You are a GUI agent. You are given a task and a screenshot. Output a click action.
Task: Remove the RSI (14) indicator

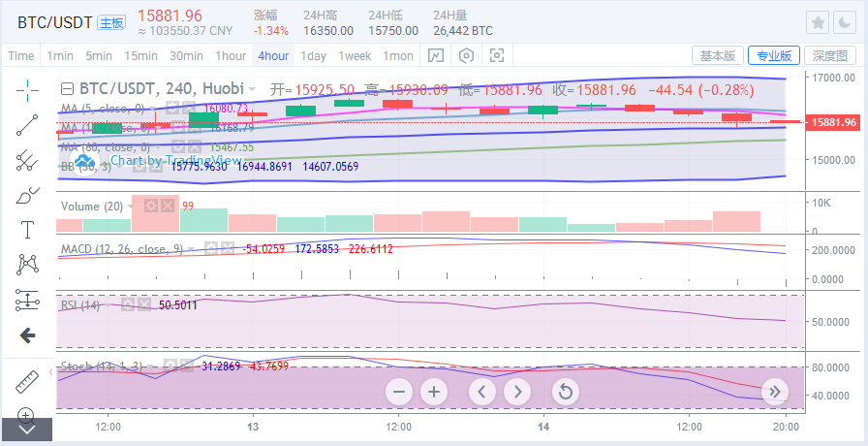point(144,304)
